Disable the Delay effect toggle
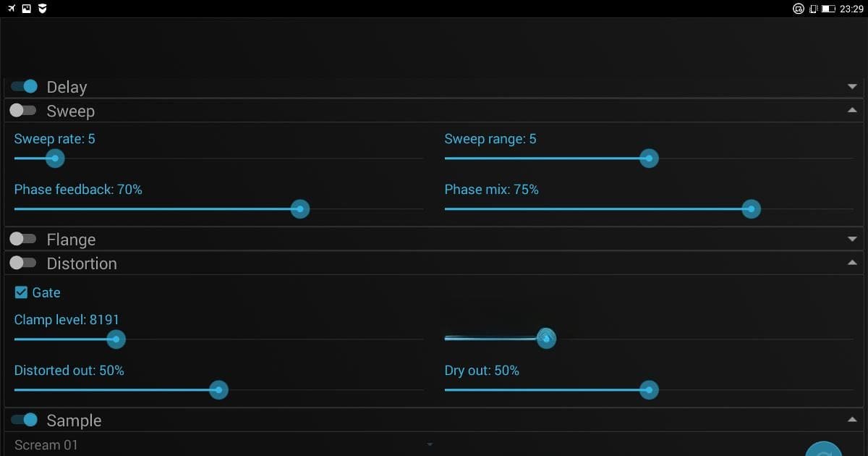This screenshot has height=456, width=868. (24, 85)
